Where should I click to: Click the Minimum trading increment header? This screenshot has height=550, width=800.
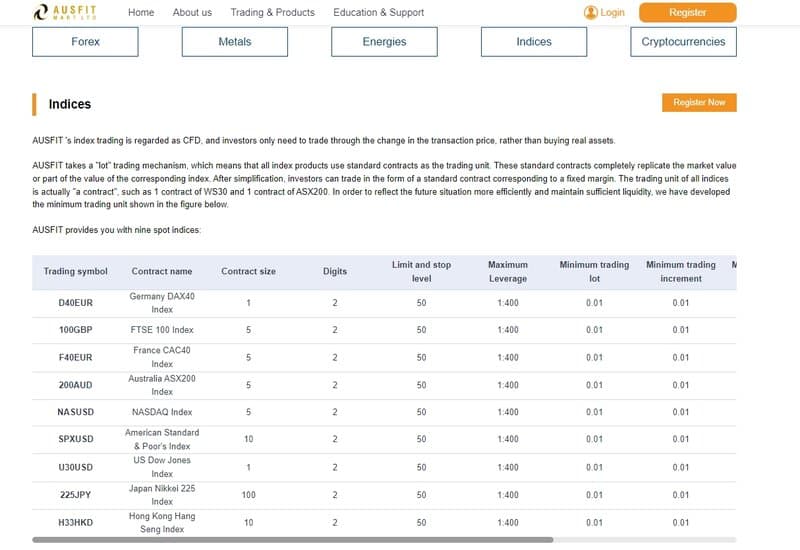click(681, 271)
